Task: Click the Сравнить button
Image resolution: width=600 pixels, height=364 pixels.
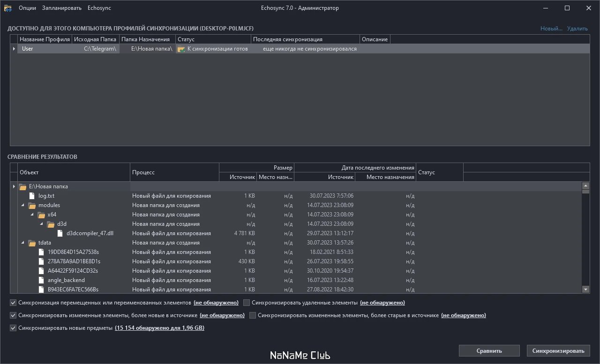Action: [x=489, y=350]
